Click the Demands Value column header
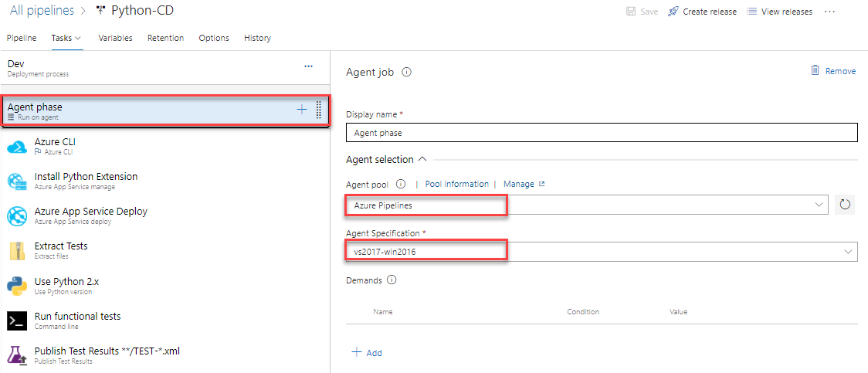The image size is (868, 373). pos(678,311)
